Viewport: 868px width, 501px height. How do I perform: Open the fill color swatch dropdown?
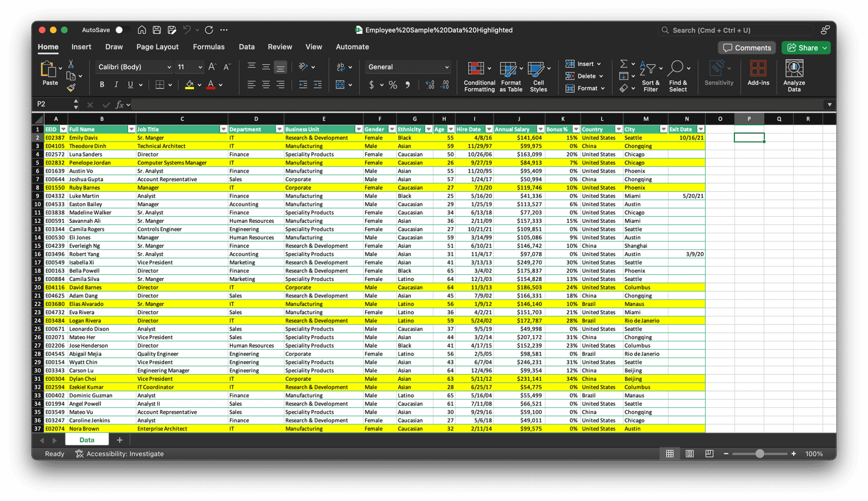click(199, 84)
